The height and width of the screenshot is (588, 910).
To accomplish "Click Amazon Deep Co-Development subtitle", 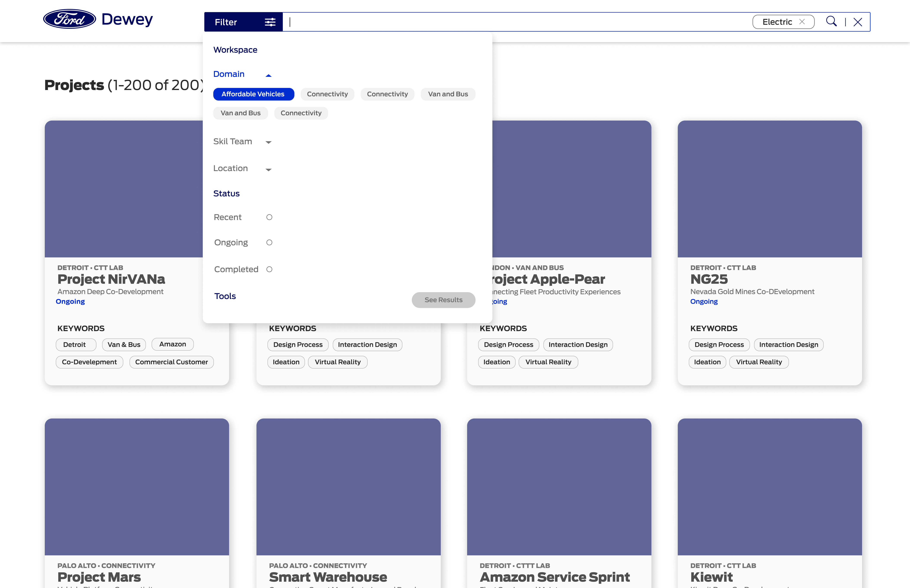I will point(110,292).
